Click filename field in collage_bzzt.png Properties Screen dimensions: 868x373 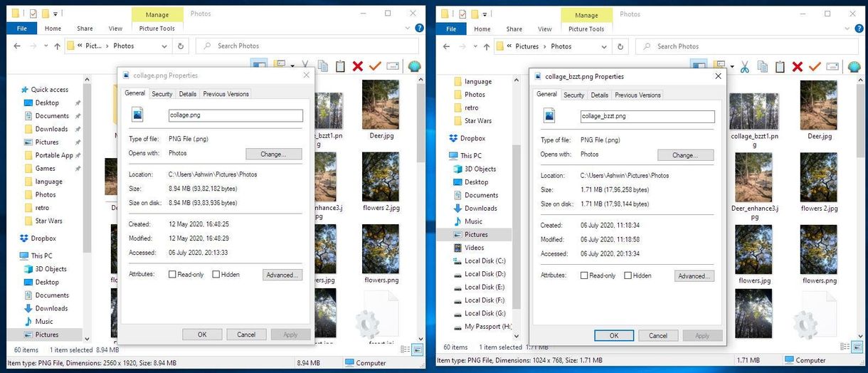647,116
